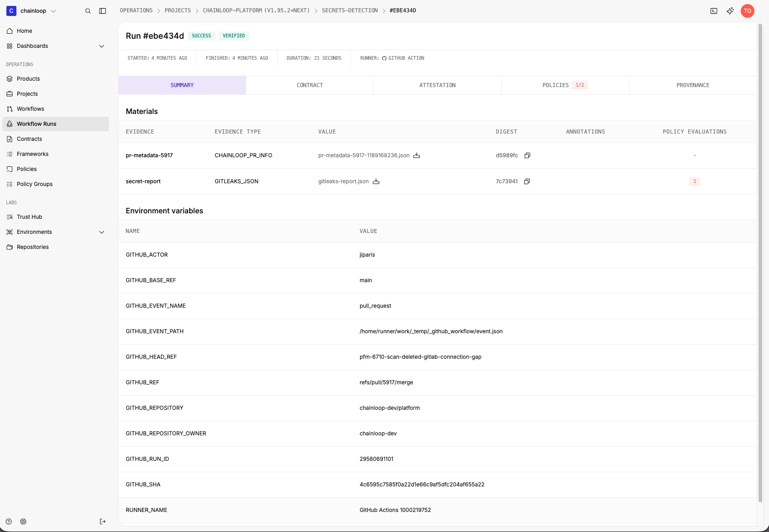The image size is (769, 532).
Task: Click the GitHub Actions 1000219752 runner name
Action: tap(395, 510)
